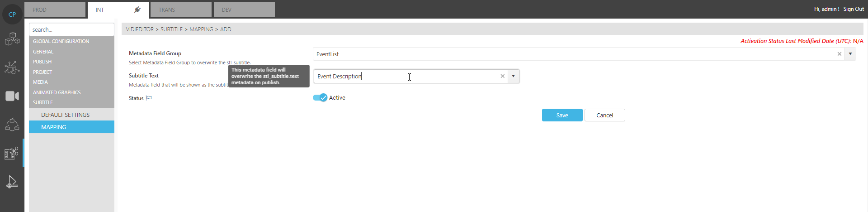The width and height of the screenshot is (868, 212).
Task: Click the Sign Out link
Action: 853,9
